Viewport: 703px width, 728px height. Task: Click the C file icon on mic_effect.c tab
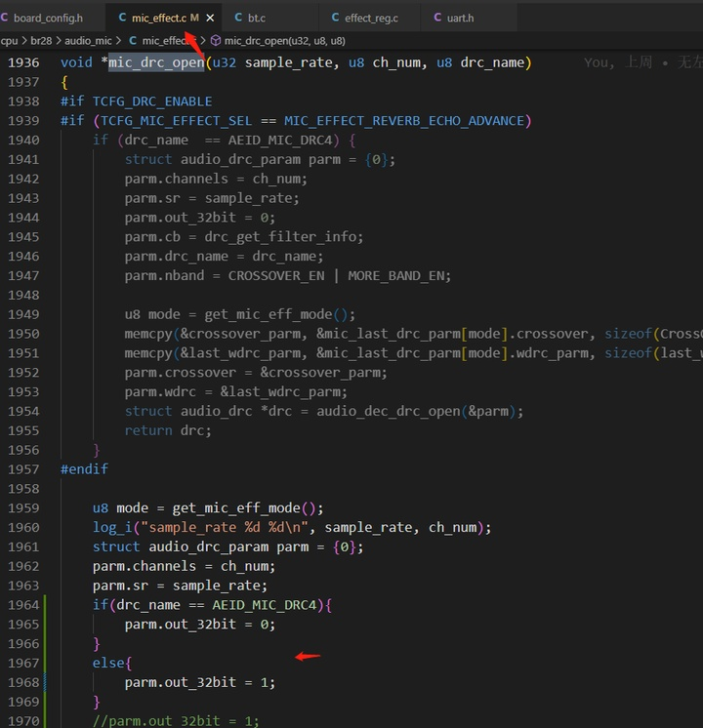pyautogui.click(x=122, y=18)
